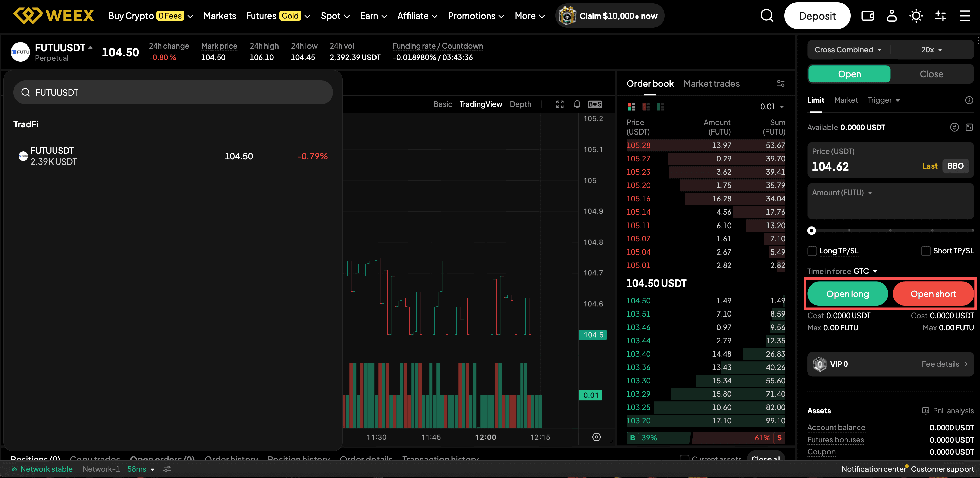Viewport: 980px width, 478px height.
Task: Click the amount percentage slider handle
Action: coord(811,231)
